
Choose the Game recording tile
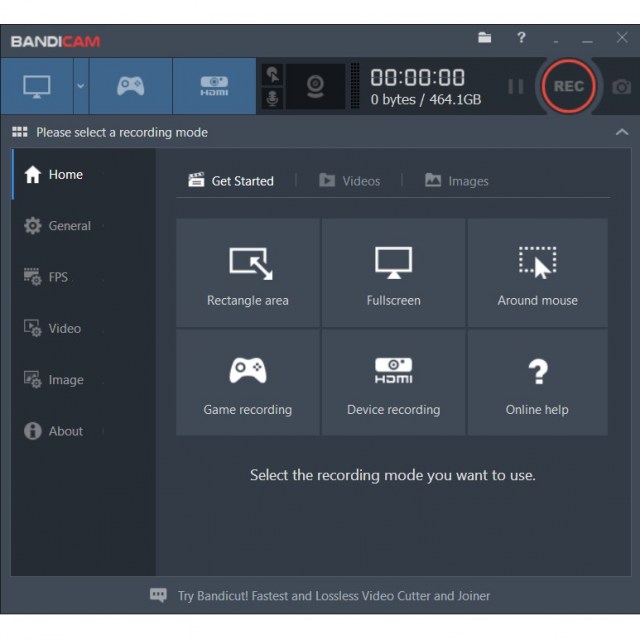click(248, 382)
